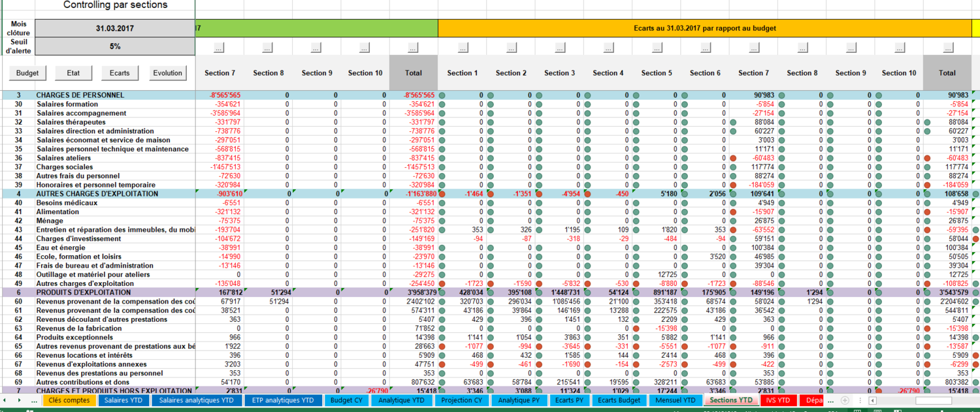
Task: Select the alert threshold cell 5%
Action: 115,46
